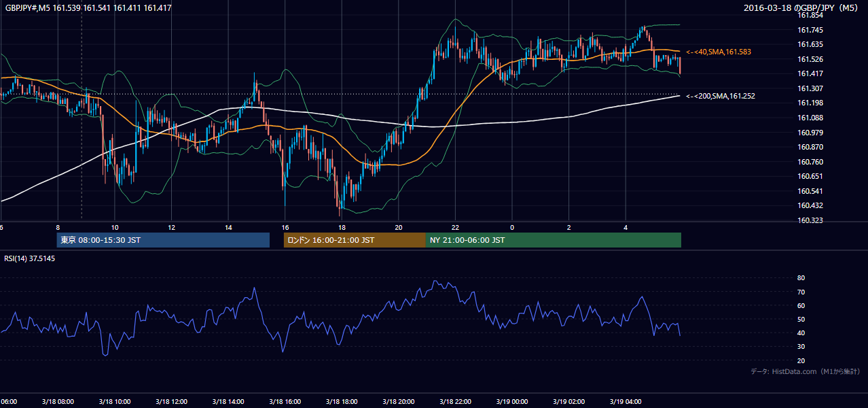The height and width of the screenshot is (408, 868).
Task: Click the 161.635 price axis label
Action: [810, 44]
